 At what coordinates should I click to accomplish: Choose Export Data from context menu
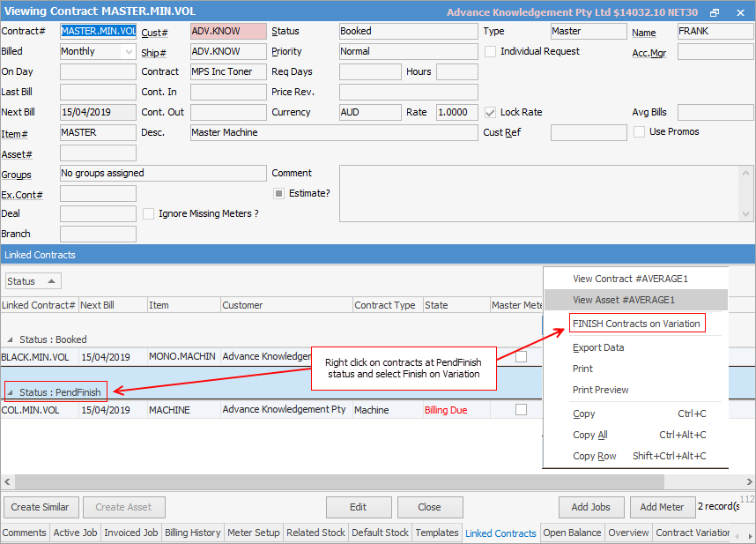click(598, 347)
